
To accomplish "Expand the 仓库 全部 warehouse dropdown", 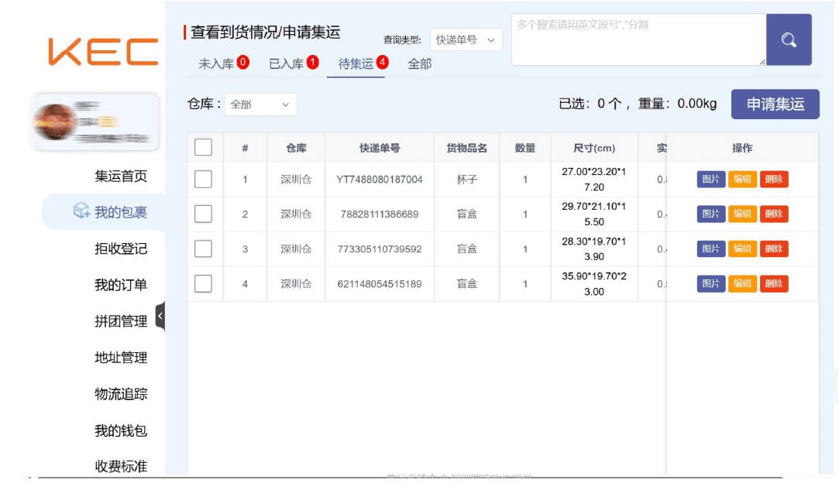I will click(x=260, y=104).
